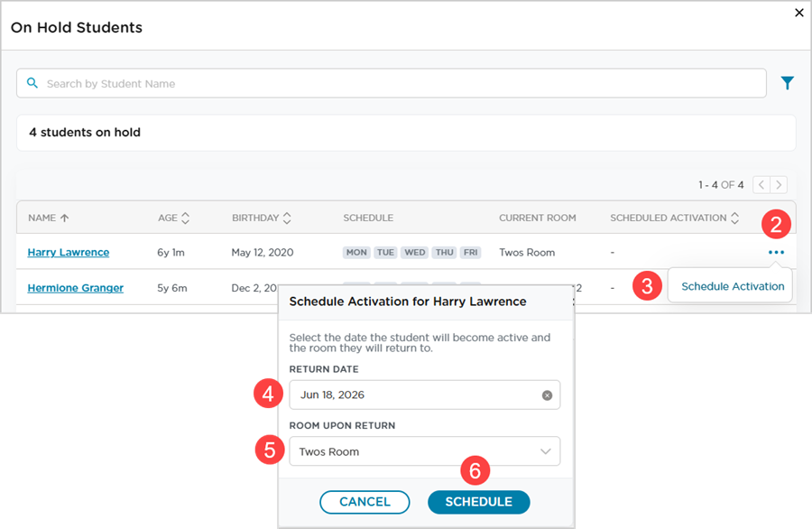The image size is (812, 529).
Task: Choose Schedule Activation menu entry
Action: (x=733, y=286)
